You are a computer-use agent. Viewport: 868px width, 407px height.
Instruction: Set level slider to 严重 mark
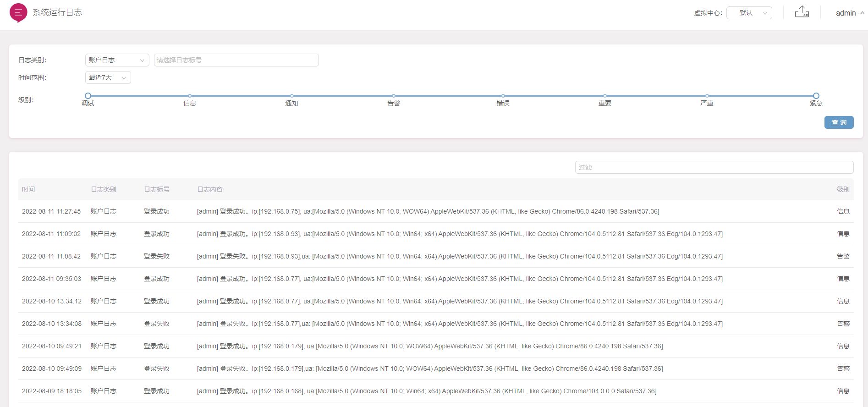pos(707,96)
